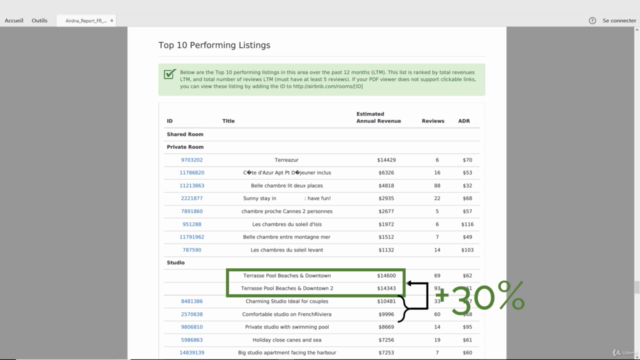
Task: Click the 'Estimated Annual Revenue' column header
Action: (x=378, y=118)
